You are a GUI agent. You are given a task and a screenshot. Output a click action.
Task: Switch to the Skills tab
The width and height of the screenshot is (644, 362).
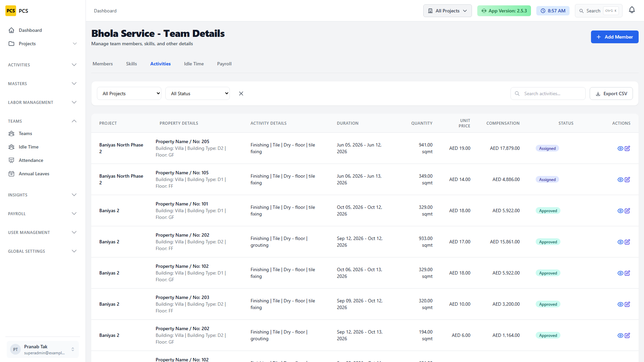[x=131, y=64]
